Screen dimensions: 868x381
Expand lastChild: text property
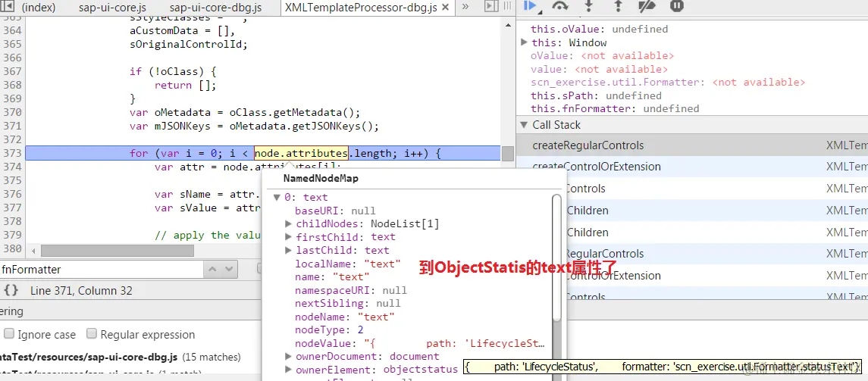click(x=288, y=250)
